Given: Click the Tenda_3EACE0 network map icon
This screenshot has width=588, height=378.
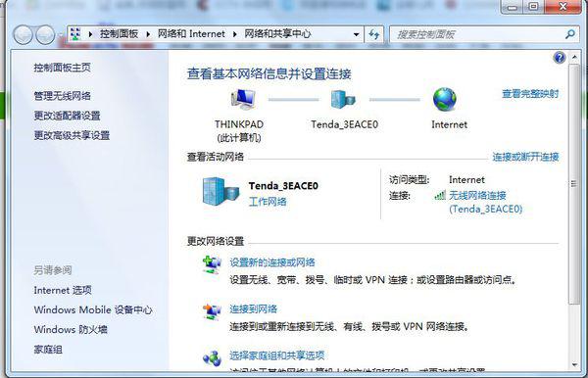Looking at the screenshot, I should click(x=343, y=99).
